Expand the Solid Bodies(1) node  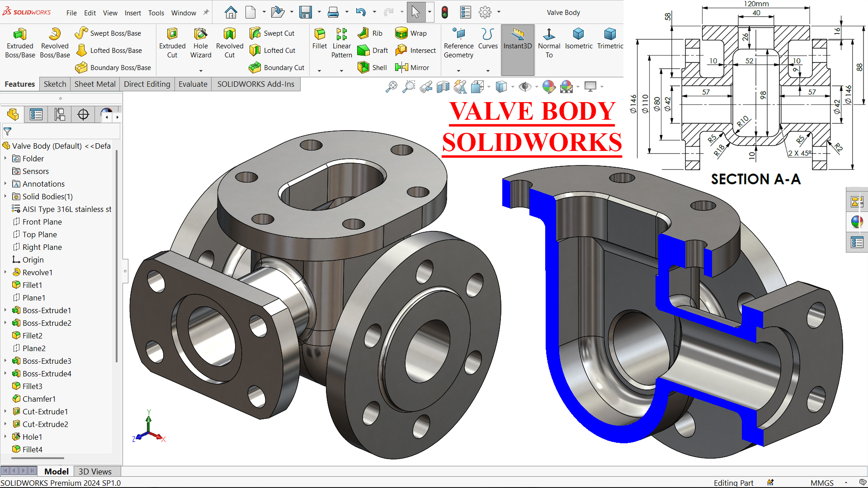[x=5, y=197]
